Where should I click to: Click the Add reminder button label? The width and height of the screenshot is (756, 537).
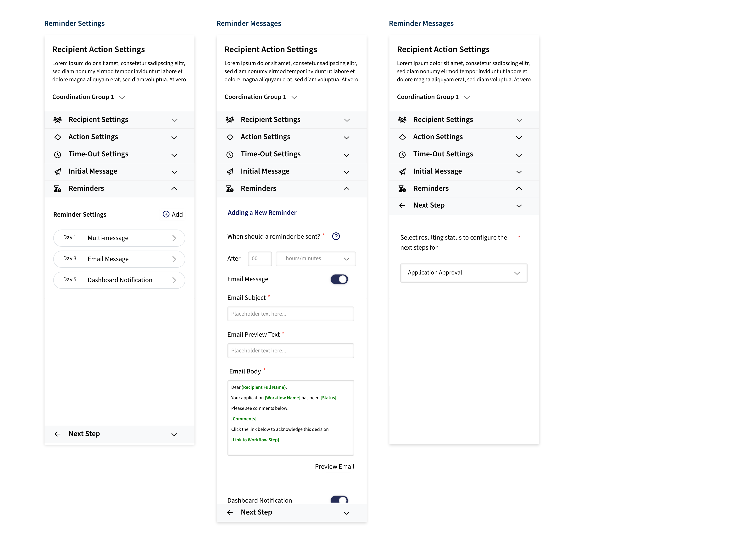(x=177, y=214)
